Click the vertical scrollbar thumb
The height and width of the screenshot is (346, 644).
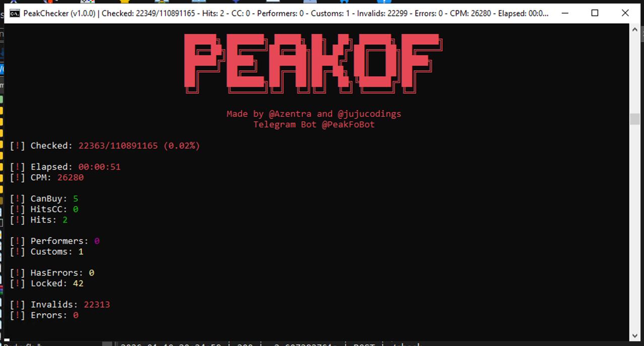tap(635, 119)
